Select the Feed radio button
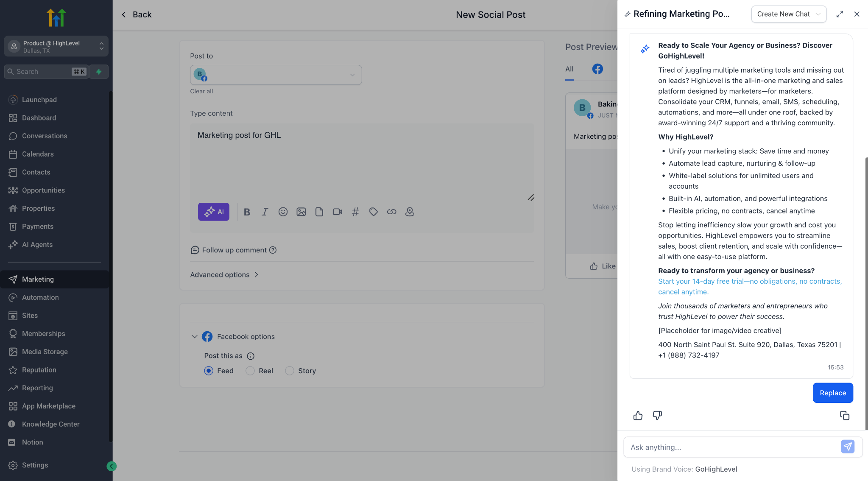Viewport: 868px width, 481px height. [209, 371]
